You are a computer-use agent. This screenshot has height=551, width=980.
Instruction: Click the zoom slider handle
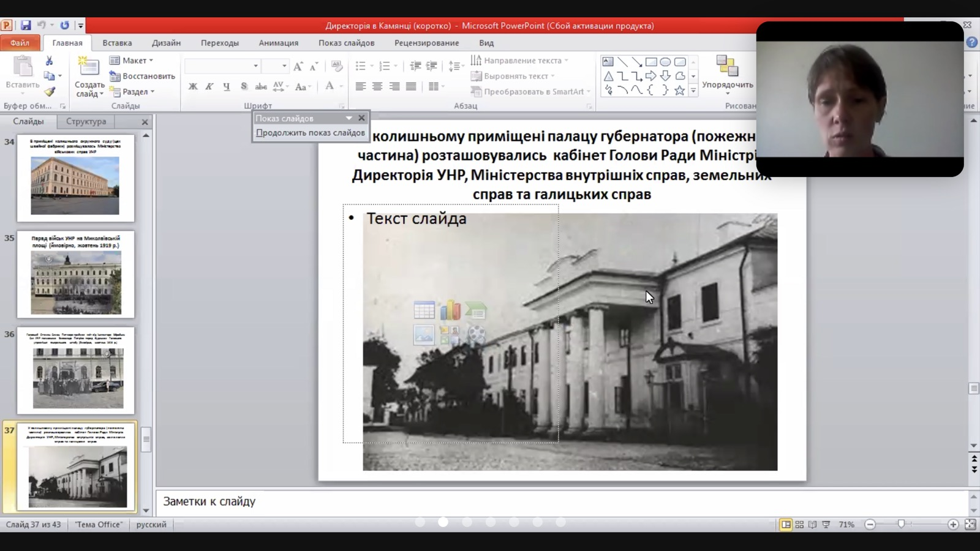(x=901, y=525)
